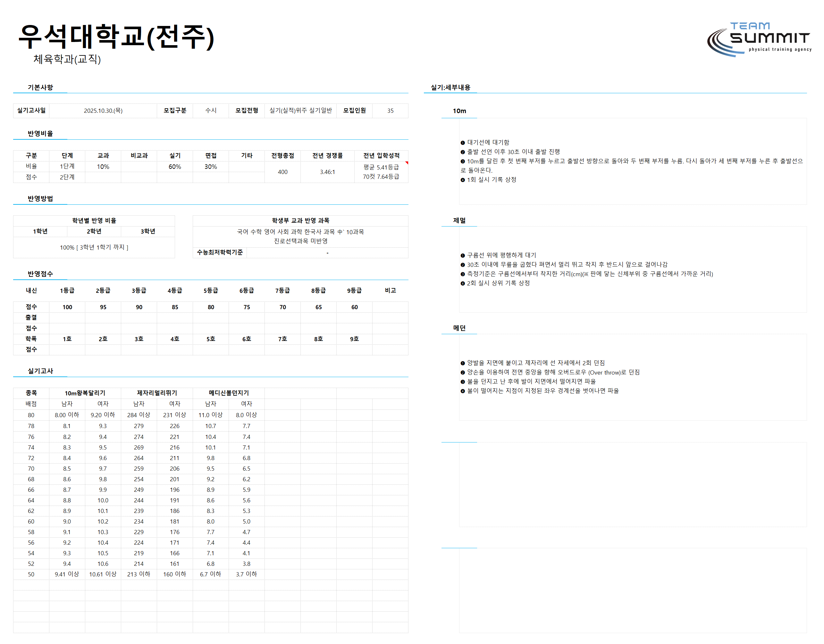
Task: Select the cell 9.41 이상
Action: (x=67, y=574)
